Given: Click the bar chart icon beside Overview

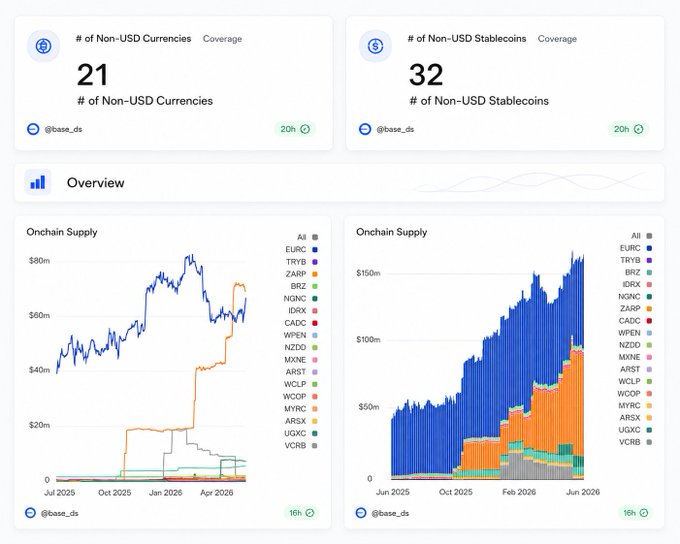Looking at the screenshot, I should click(38, 182).
